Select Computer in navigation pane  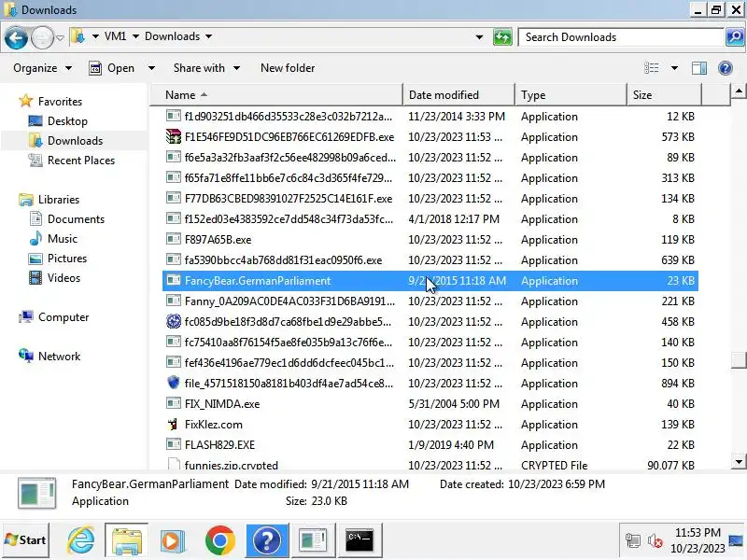(x=63, y=317)
